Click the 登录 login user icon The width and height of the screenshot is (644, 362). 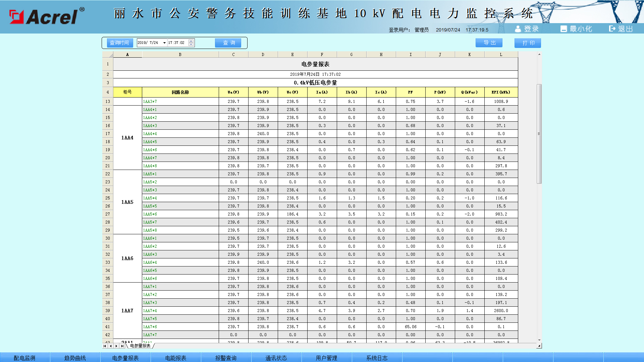tap(518, 29)
